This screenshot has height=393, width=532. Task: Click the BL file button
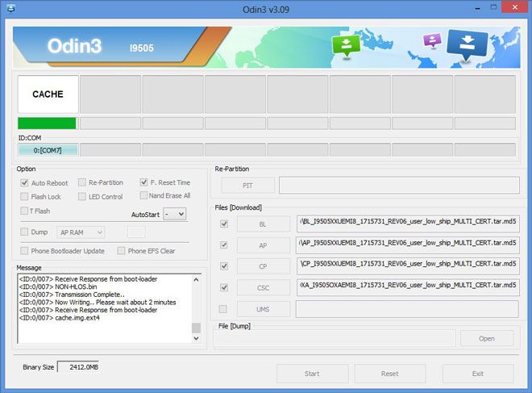pos(264,224)
